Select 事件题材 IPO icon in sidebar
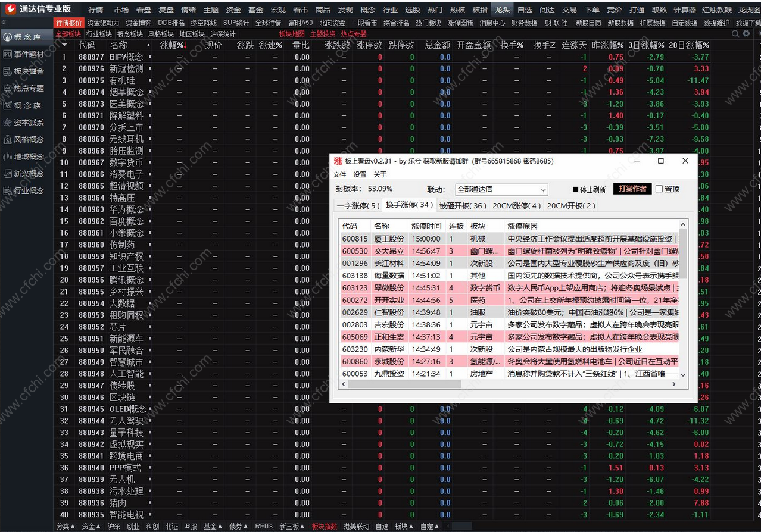The height and width of the screenshot is (532, 761). 7,54
